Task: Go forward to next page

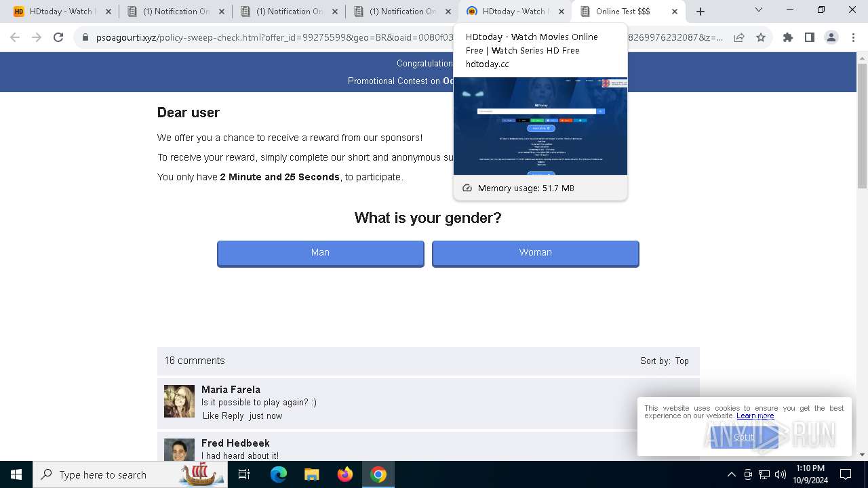Action: point(37,38)
